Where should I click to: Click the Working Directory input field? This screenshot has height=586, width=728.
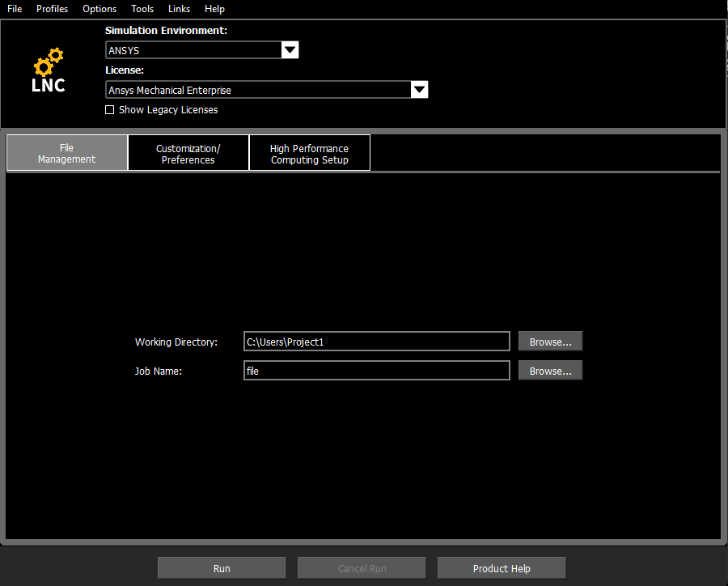pos(376,342)
